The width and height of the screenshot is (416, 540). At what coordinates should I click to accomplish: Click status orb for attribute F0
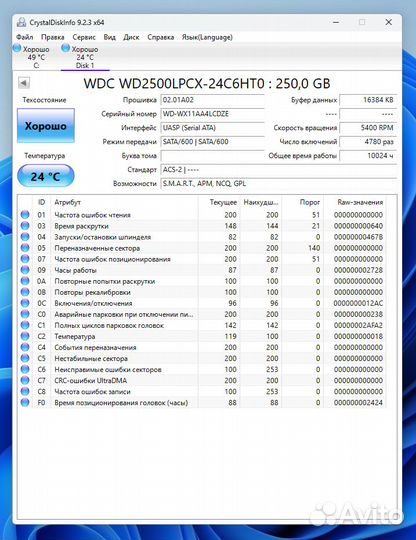pyautogui.click(x=25, y=402)
